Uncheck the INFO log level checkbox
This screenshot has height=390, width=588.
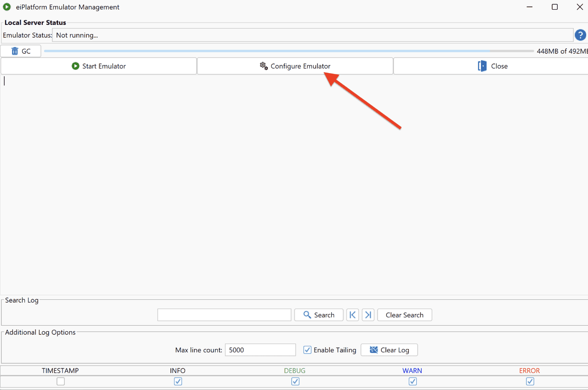point(178,381)
